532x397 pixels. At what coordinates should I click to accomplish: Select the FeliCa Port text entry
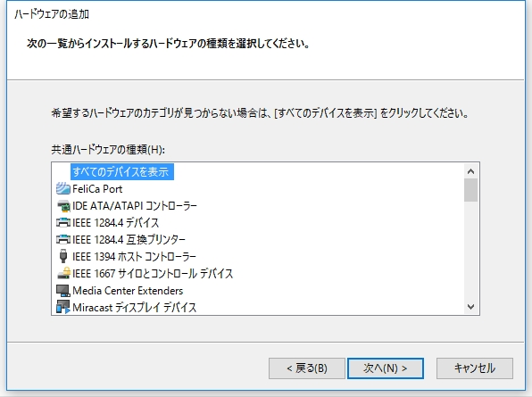97,189
